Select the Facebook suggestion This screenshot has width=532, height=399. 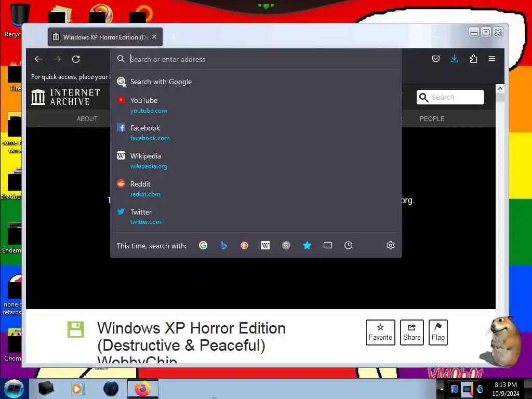(256, 133)
